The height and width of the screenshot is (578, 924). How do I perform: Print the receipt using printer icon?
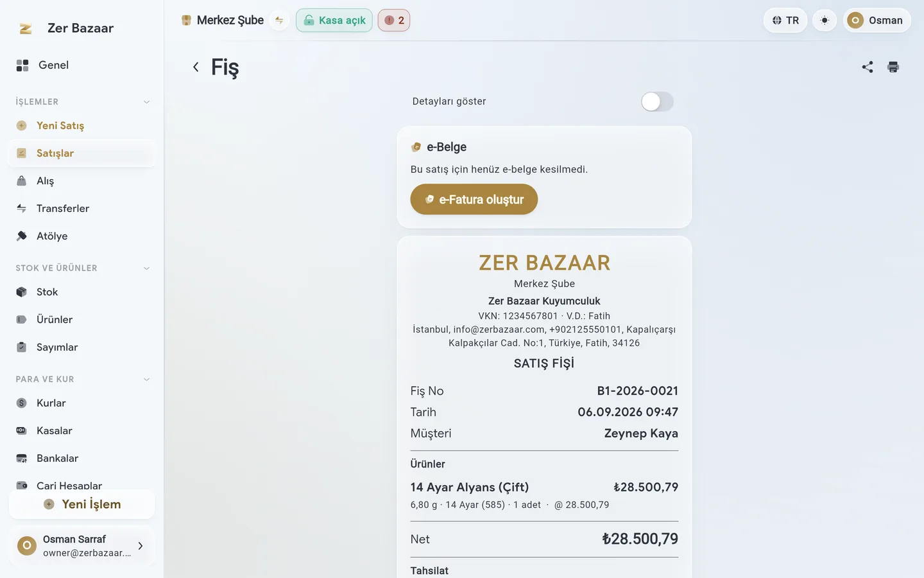(x=893, y=67)
